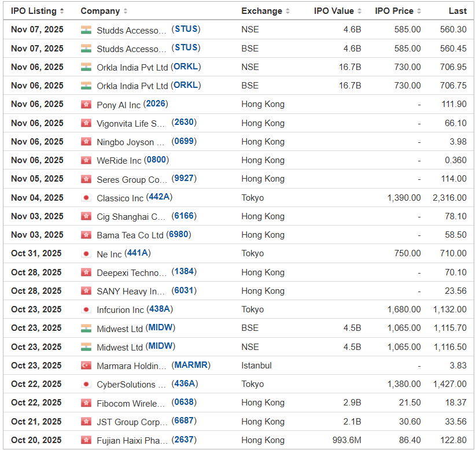Click Japan flag beside Infcurion Inc
Image resolution: width=476 pixels, height=450 pixels.
pyautogui.click(x=86, y=309)
